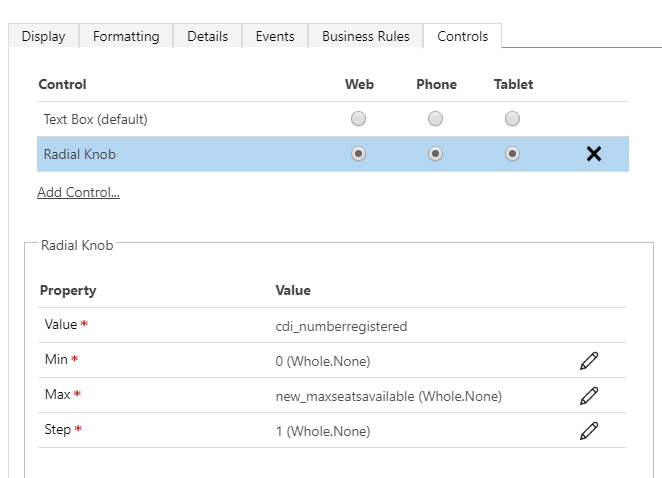Select Tablet radio for Text Box (default)
This screenshot has width=662, height=478.
click(x=513, y=119)
